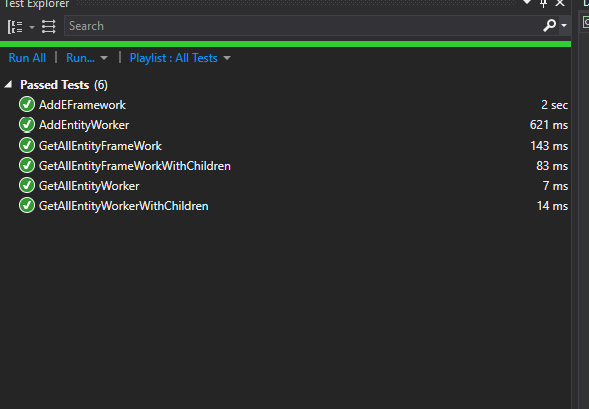Open the Group By dropdown arrow
This screenshot has width=589, height=409.
32,27
